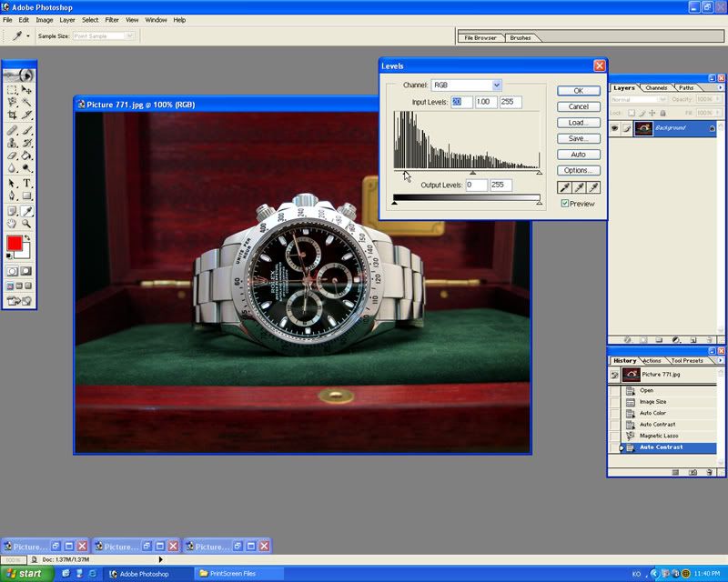Select the Magic Wand tool
Viewport: 728px width, 582px height.
coord(26,102)
